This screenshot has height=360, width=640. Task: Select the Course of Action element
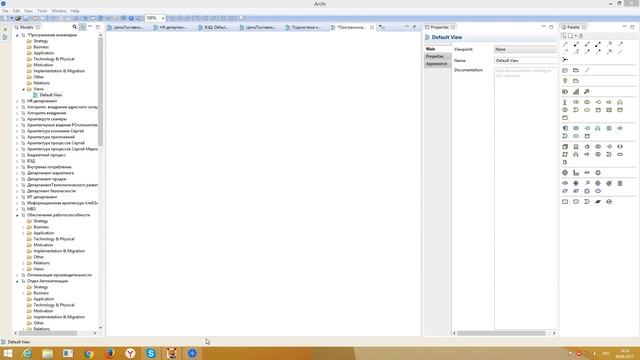coord(587,91)
